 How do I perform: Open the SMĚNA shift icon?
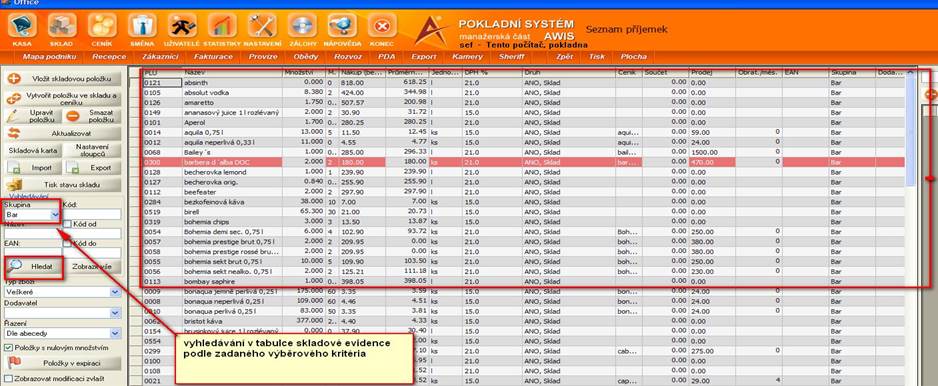click(142, 26)
